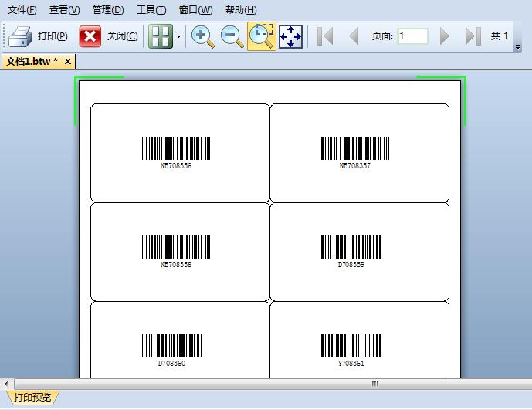Viewport: 532px width, 410px height.
Task: Click the printer icon to print
Action: (20, 36)
